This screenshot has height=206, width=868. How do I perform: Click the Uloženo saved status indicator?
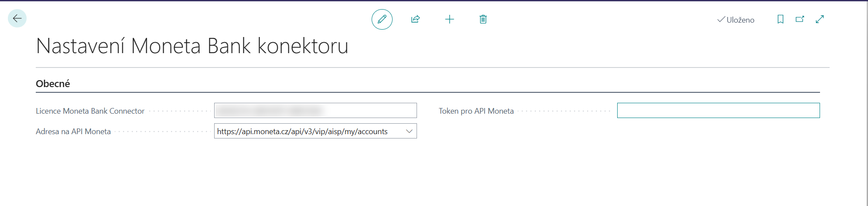736,20
